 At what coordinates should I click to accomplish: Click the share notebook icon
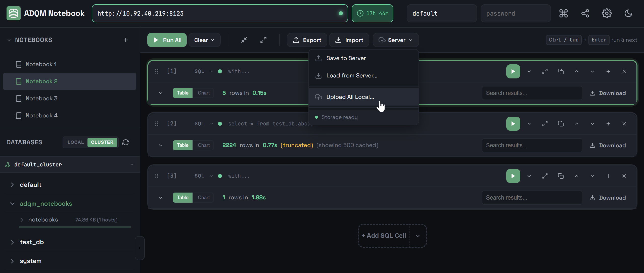pyautogui.click(x=585, y=13)
